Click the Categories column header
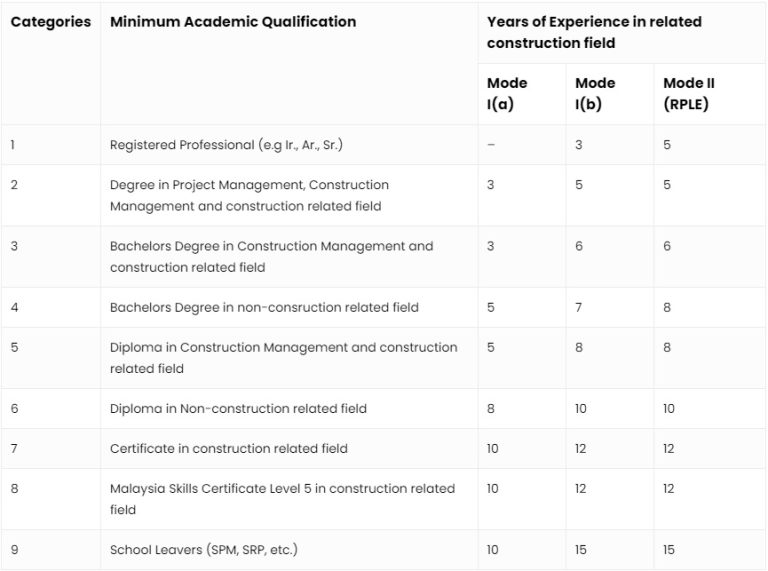 [50, 22]
